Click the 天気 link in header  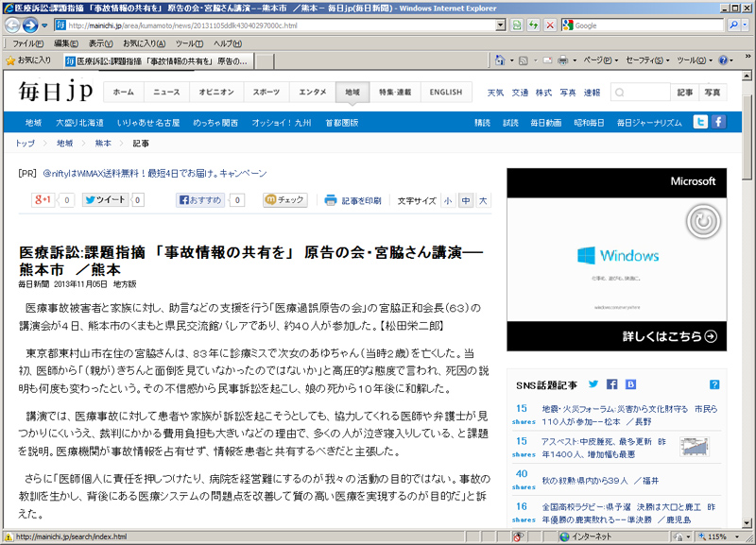pyautogui.click(x=495, y=93)
